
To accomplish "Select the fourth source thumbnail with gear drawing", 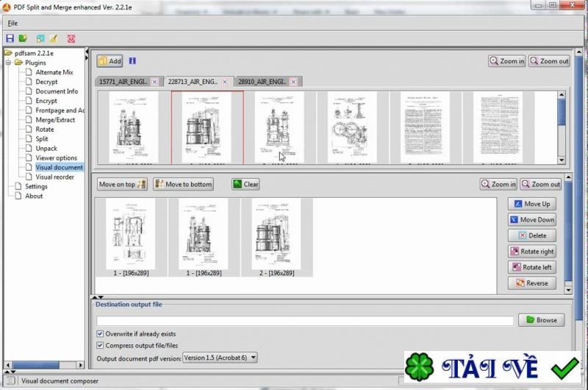I will pyautogui.click(x=352, y=127).
